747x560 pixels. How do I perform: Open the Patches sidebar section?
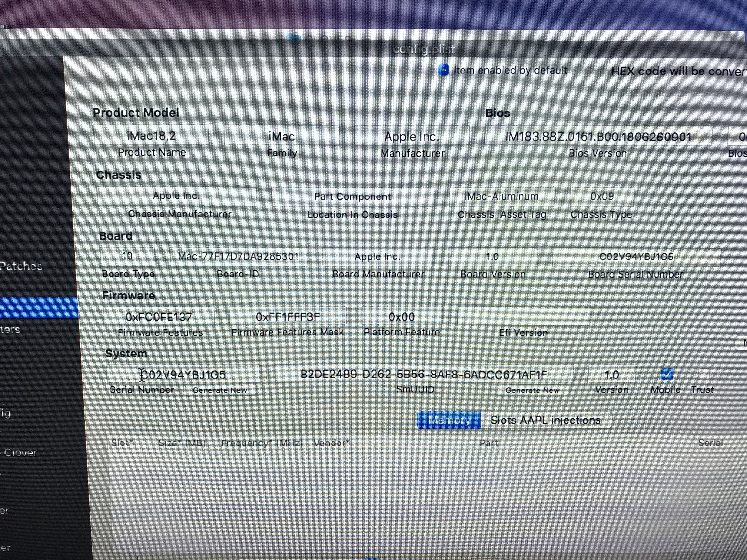(x=21, y=266)
